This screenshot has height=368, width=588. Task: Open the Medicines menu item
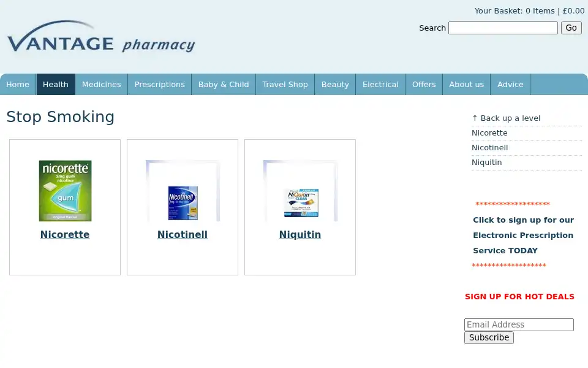pos(101,85)
